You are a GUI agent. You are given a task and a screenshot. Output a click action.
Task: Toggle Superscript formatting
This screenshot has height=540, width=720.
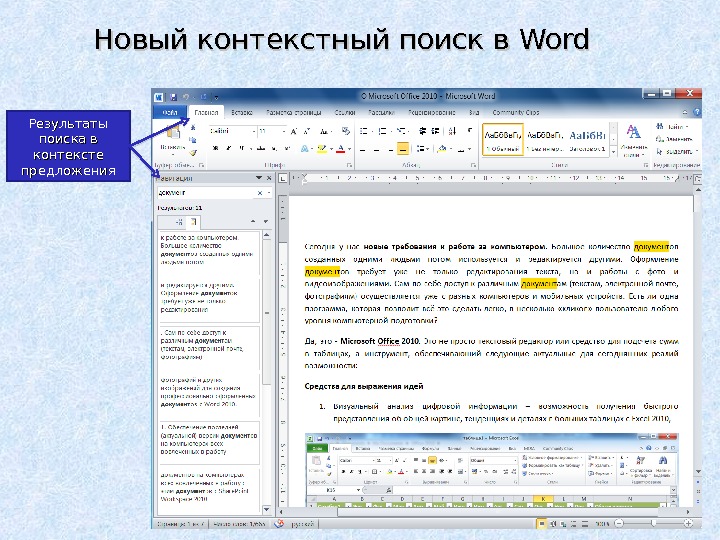(287, 148)
